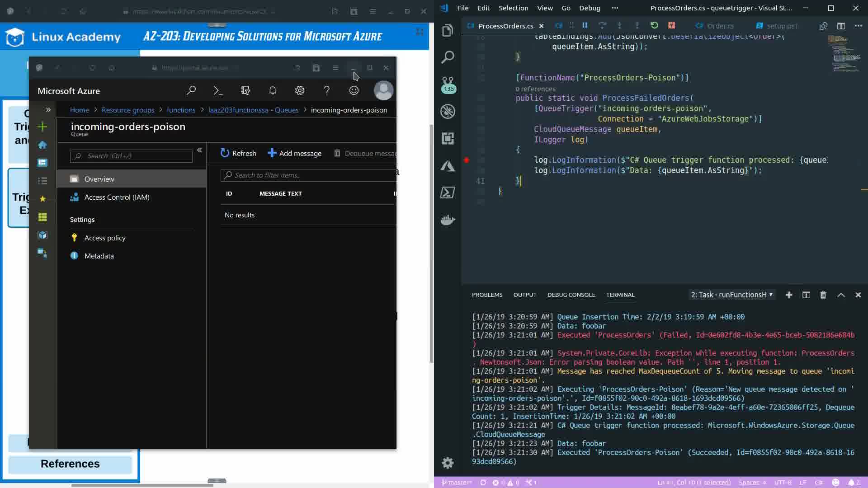This screenshot has width=868, height=488.
Task: Kill the terminal with trash icon
Action: [x=823, y=295]
